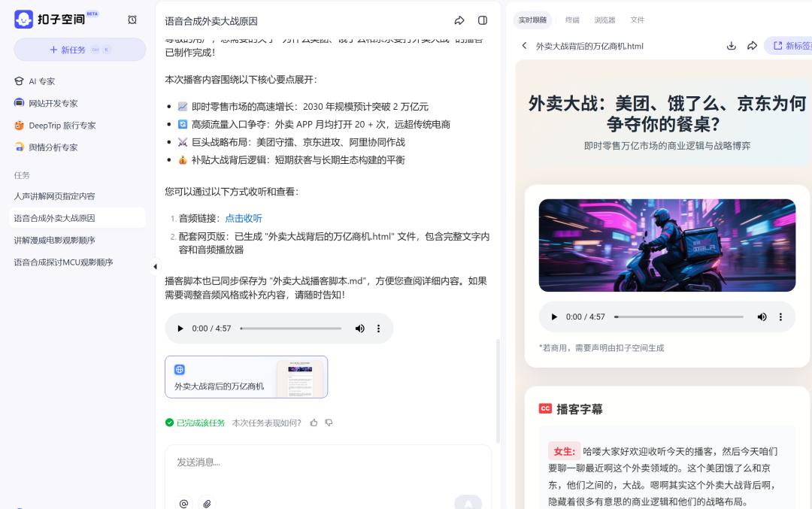Click the share arrow icon in chat header

tap(459, 20)
